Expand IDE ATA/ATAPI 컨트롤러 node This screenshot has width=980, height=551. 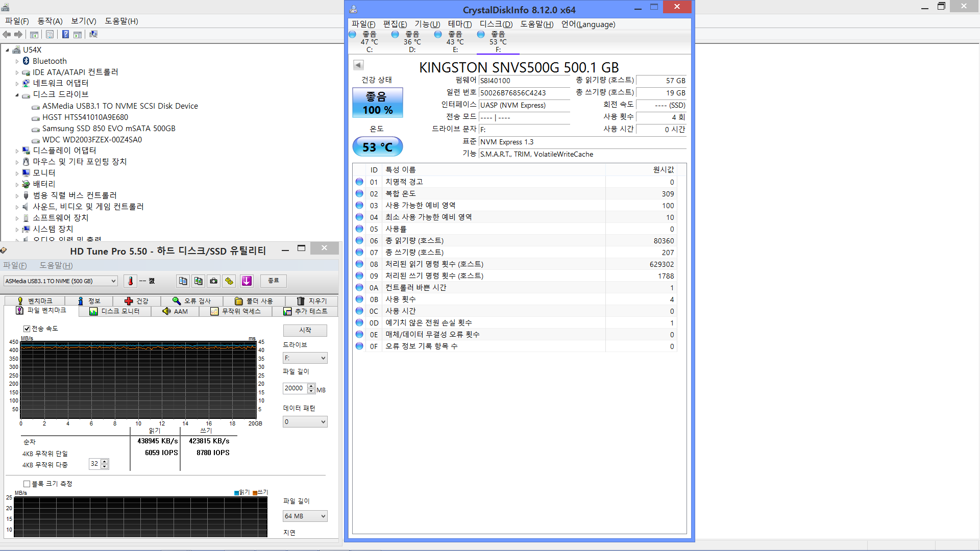coord(17,72)
